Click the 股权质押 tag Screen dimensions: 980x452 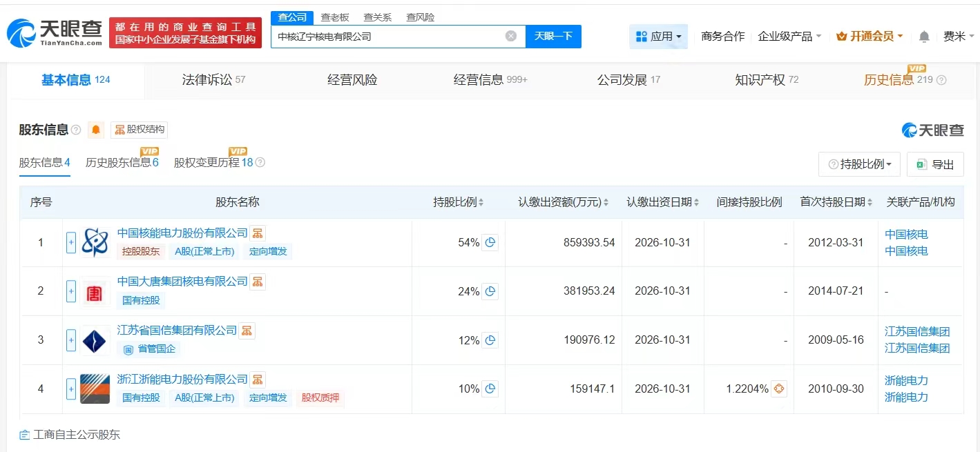point(320,398)
